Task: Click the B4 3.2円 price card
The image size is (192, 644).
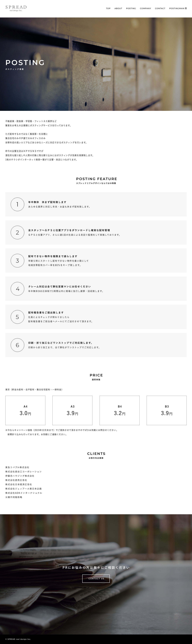Action: 119,410
